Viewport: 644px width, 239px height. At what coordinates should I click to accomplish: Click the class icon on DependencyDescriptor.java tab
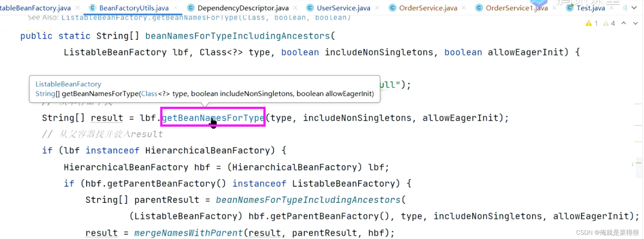click(191, 8)
